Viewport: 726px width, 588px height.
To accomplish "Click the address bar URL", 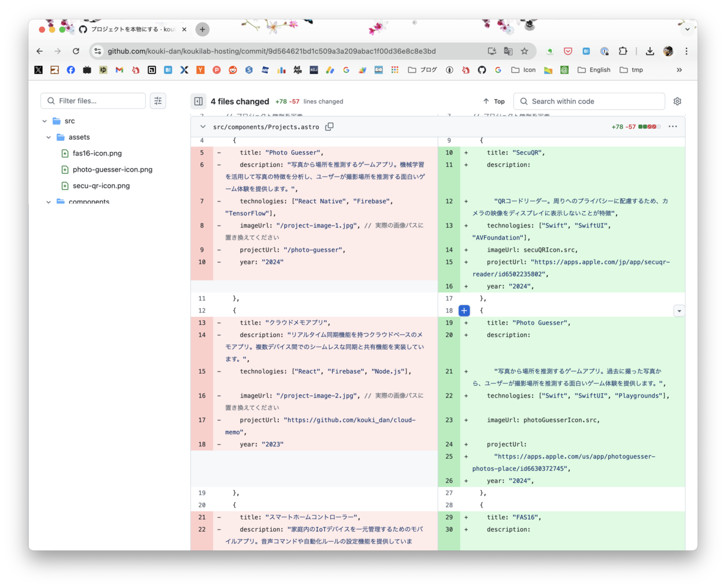I will [271, 51].
